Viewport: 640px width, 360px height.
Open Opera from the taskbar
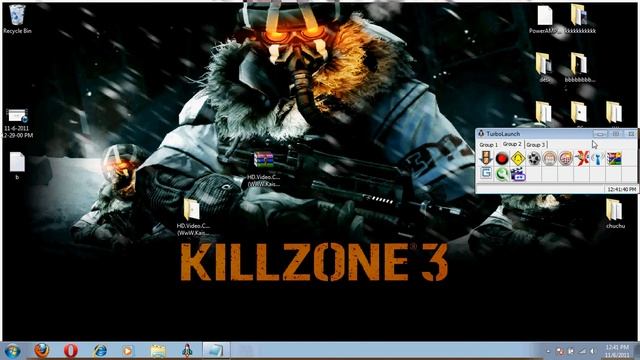(x=71, y=351)
